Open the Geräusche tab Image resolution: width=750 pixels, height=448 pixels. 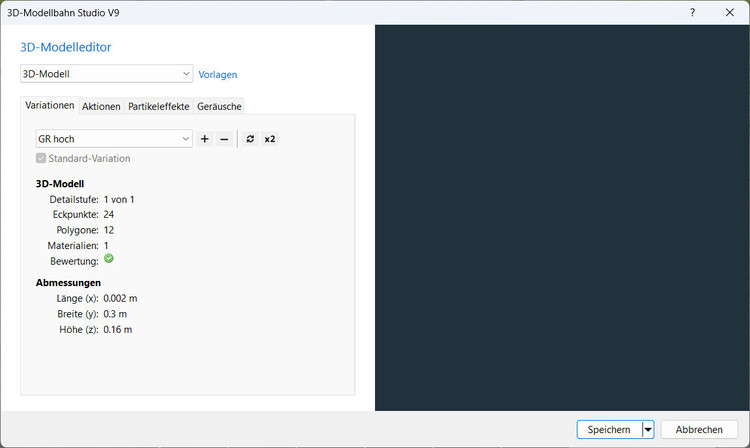coord(219,106)
